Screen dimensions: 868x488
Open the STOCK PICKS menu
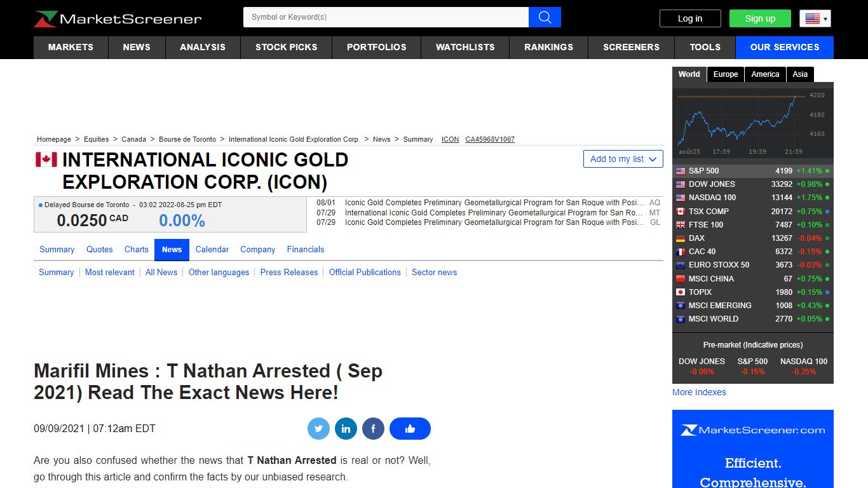click(x=286, y=48)
